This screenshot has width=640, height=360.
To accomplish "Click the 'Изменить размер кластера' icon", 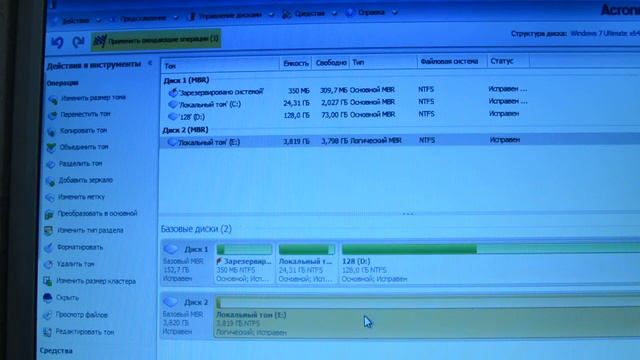I will pyautogui.click(x=48, y=281).
